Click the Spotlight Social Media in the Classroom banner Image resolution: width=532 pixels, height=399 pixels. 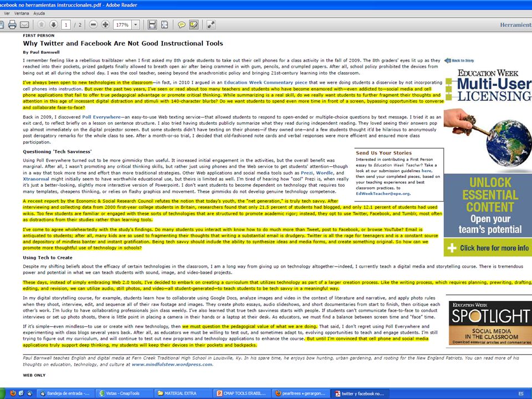490,323
